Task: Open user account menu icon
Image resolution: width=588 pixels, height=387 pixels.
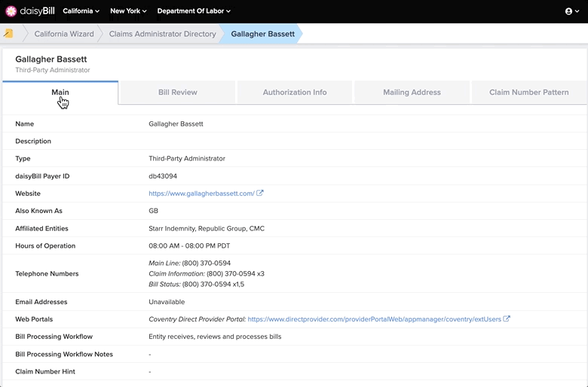Action: [572, 11]
